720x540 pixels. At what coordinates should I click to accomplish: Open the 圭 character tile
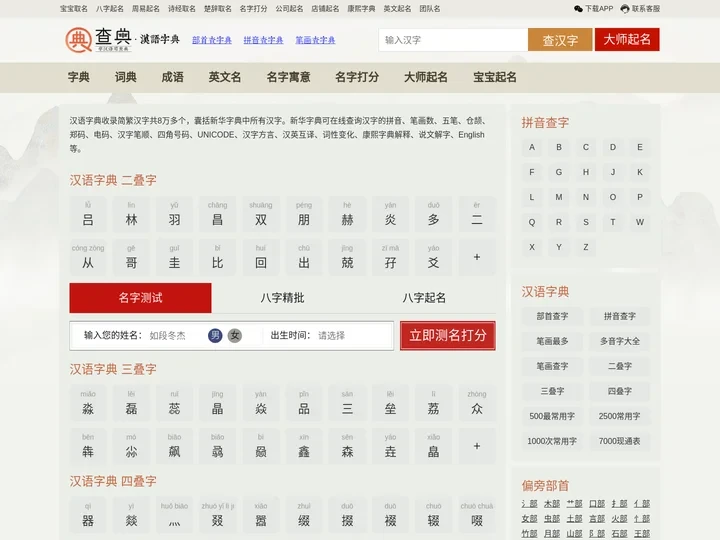point(174,257)
